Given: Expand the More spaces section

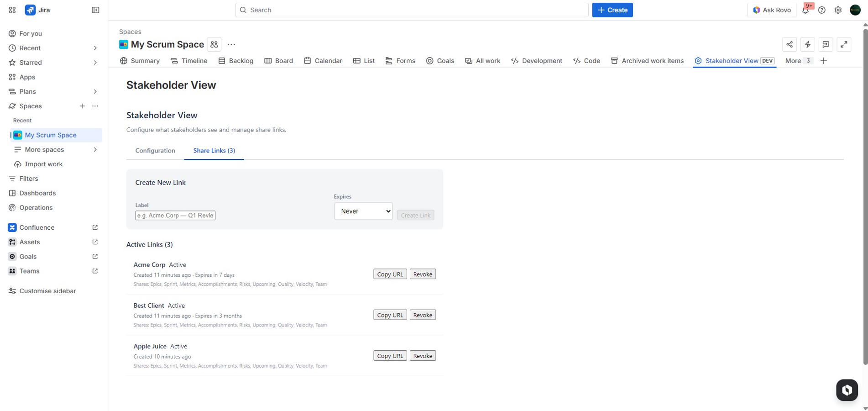Looking at the screenshot, I should pyautogui.click(x=95, y=149).
